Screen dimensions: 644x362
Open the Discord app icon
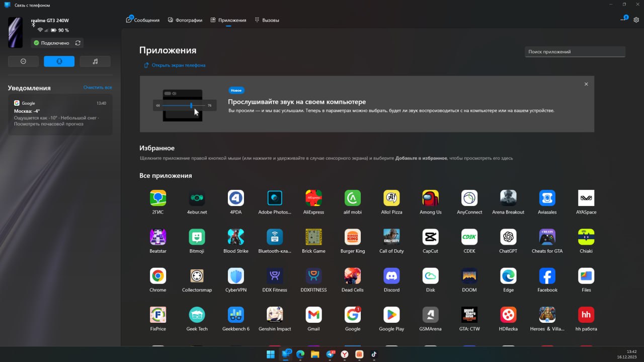click(391, 276)
